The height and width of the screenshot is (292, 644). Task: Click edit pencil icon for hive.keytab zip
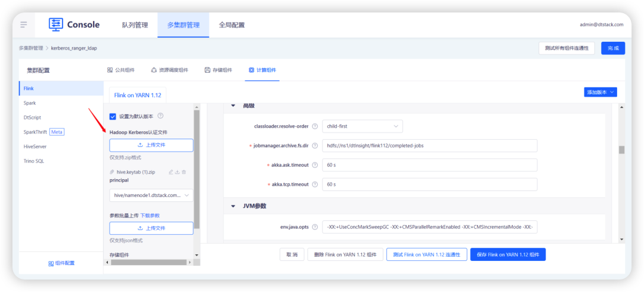[x=171, y=173]
